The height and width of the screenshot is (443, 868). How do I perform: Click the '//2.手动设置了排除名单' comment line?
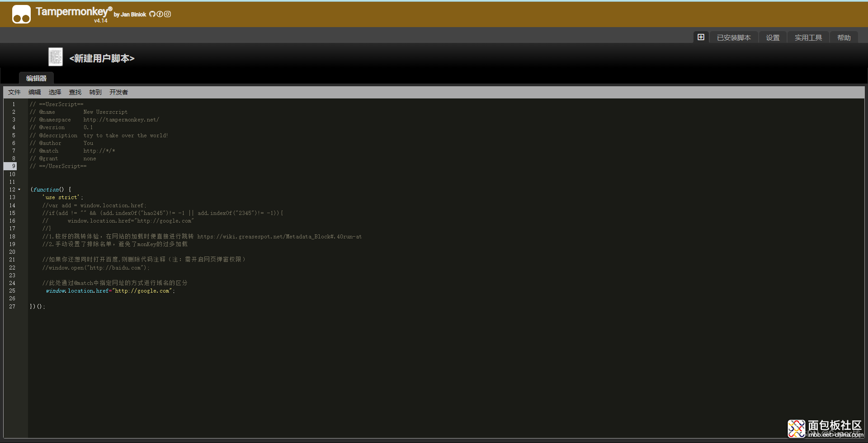pos(115,244)
